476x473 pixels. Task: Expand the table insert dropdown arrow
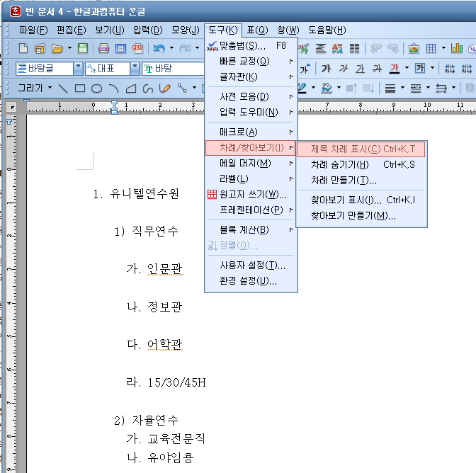point(443,48)
